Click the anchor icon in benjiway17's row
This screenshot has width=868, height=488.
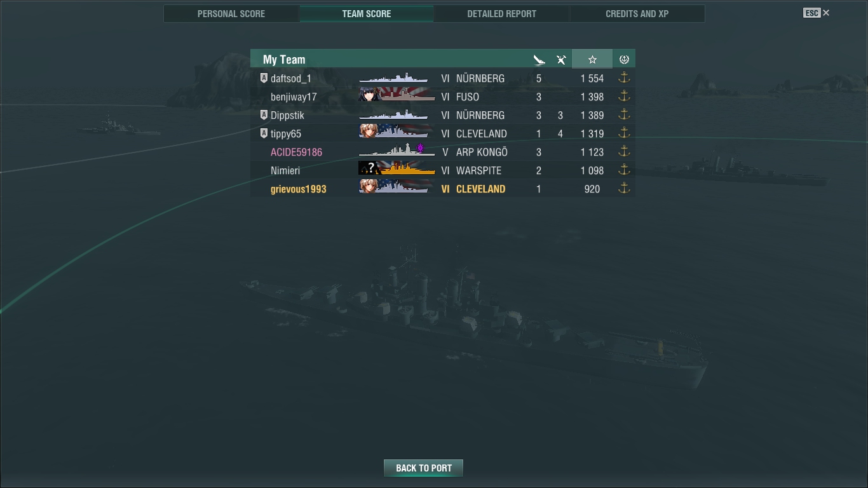tap(624, 96)
